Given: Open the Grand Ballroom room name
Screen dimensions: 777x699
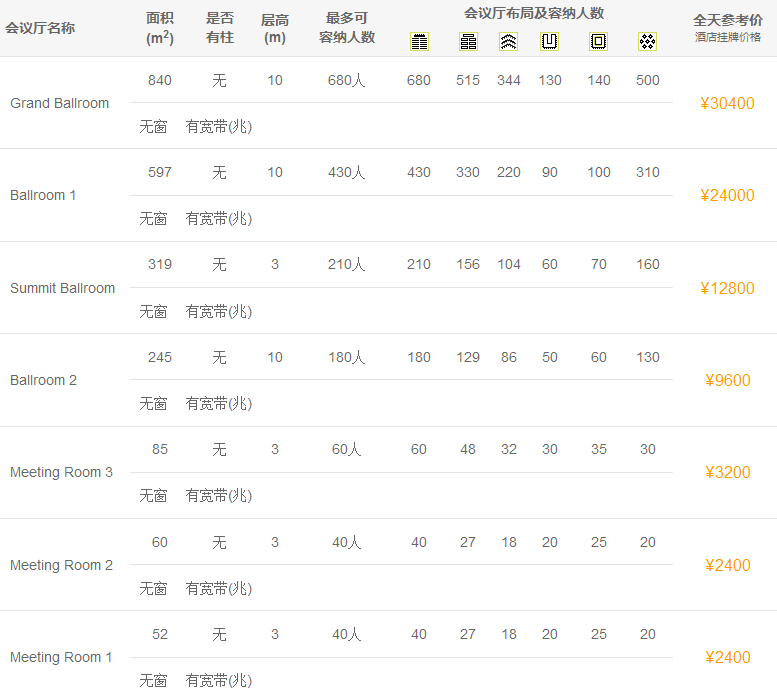Looking at the screenshot, I should point(60,103).
